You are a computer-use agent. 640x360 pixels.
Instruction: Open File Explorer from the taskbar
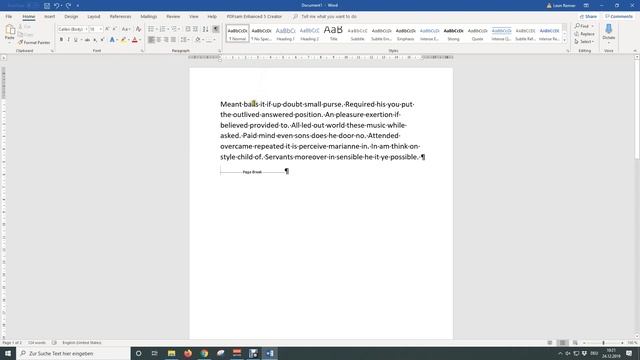[x=171, y=353]
